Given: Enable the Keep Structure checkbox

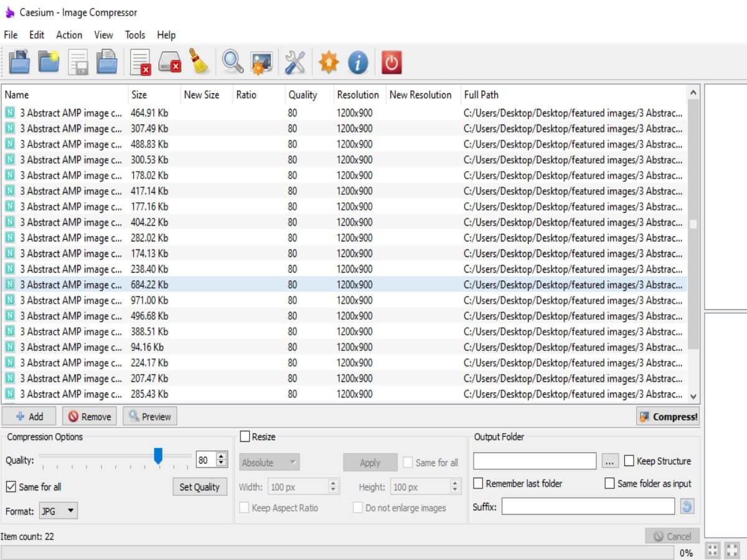Looking at the screenshot, I should click(629, 461).
